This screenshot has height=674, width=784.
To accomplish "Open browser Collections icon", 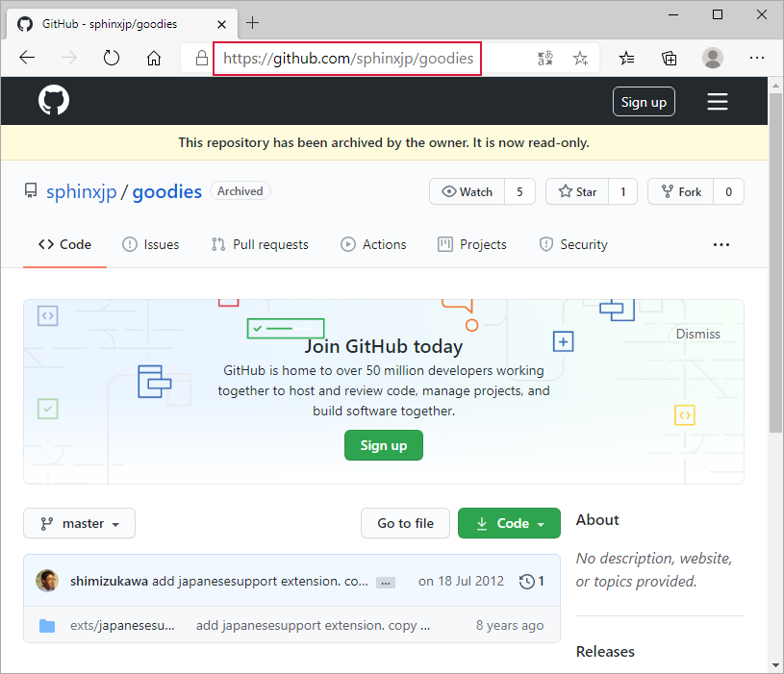I will [x=669, y=59].
